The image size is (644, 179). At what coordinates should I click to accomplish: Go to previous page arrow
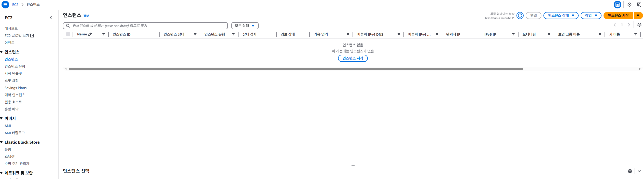[615, 25]
